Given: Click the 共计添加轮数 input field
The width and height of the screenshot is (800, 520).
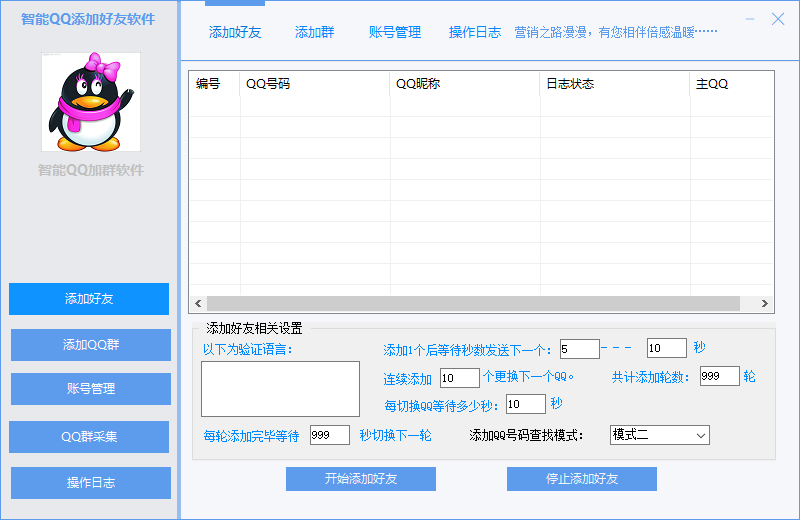Looking at the screenshot, I should coord(719,376).
